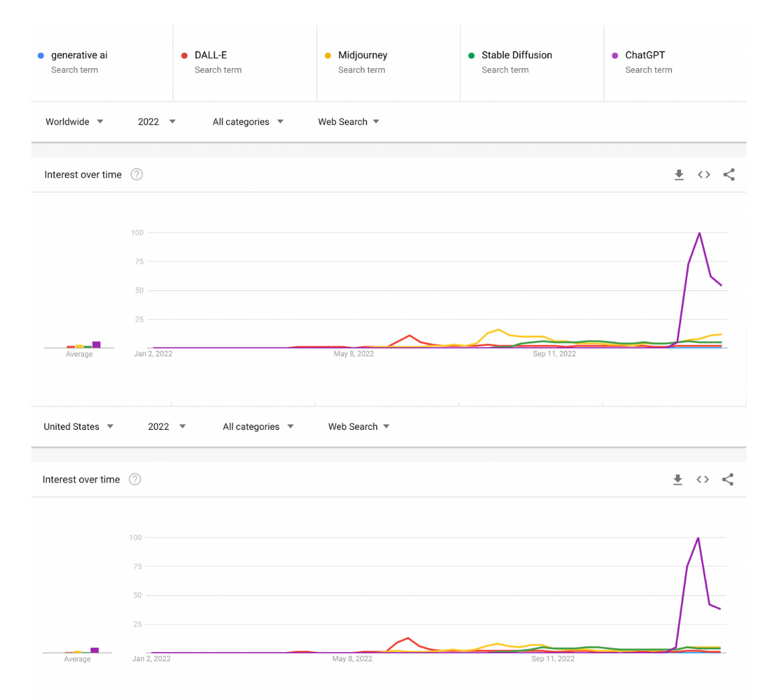Click the green Stable Diffusion color dot

tap(471, 55)
